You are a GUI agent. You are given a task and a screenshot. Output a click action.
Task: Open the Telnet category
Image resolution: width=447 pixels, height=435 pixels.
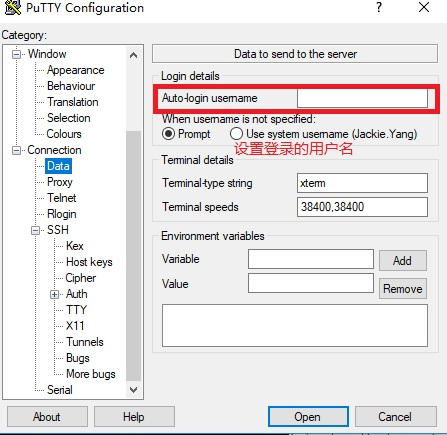pyautogui.click(x=62, y=198)
